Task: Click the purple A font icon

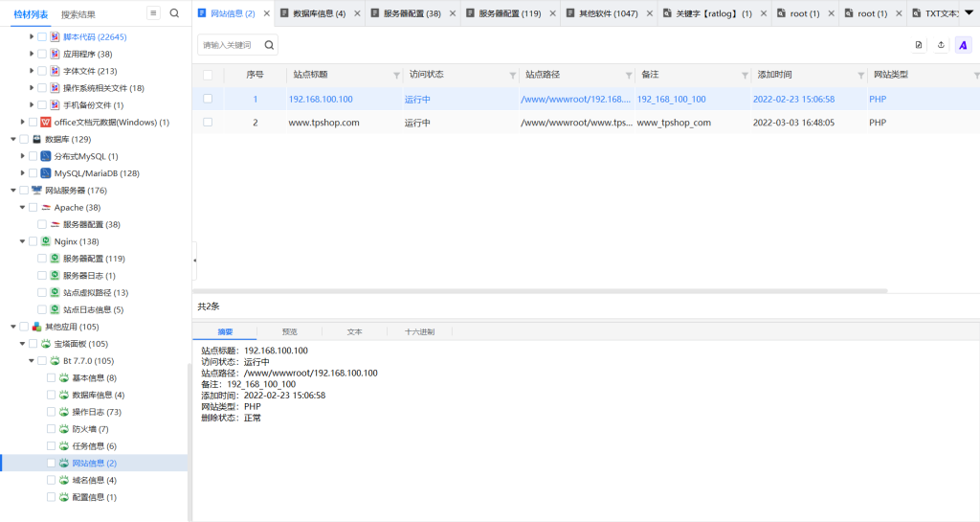Action: point(963,45)
